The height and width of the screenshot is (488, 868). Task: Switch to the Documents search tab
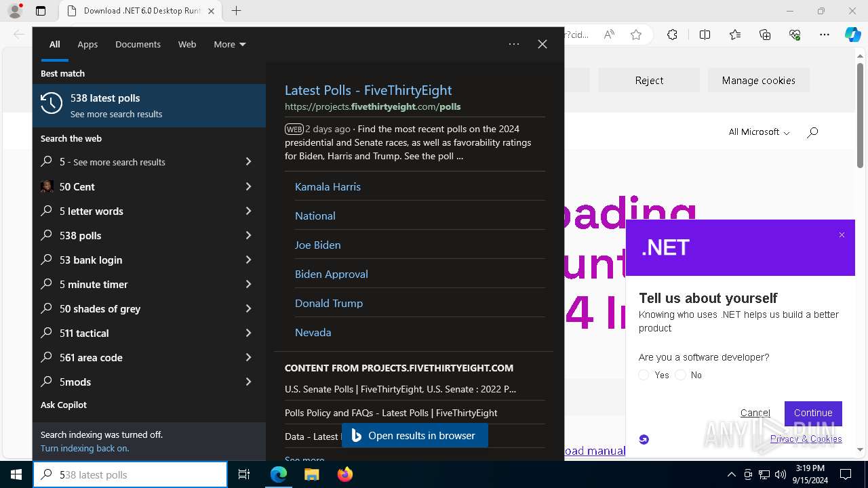click(138, 44)
